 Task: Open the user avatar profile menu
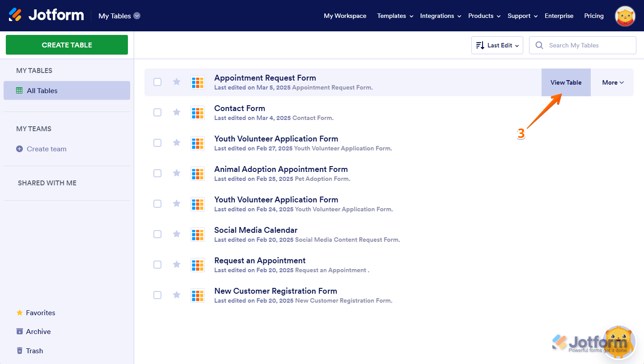point(625,16)
